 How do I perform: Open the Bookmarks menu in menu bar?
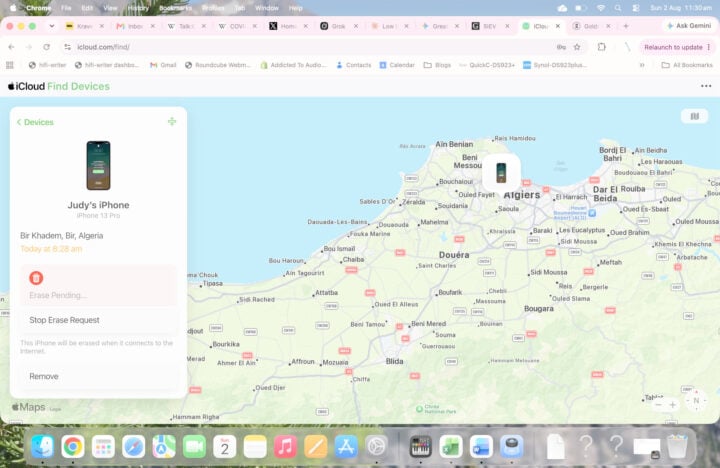pyautogui.click(x=175, y=8)
